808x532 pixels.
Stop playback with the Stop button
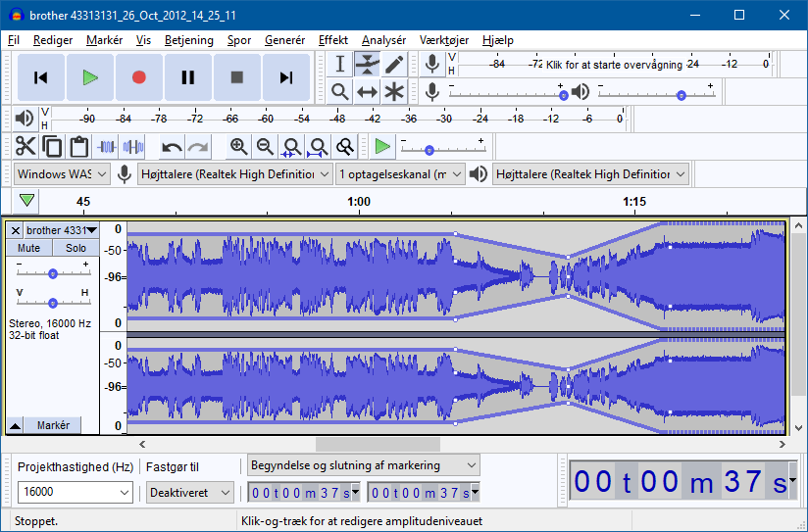(x=237, y=77)
